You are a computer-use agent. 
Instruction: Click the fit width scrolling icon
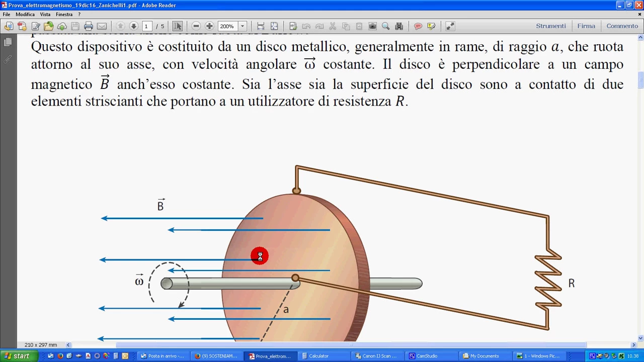pyautogui.click(x=261, y=26)
